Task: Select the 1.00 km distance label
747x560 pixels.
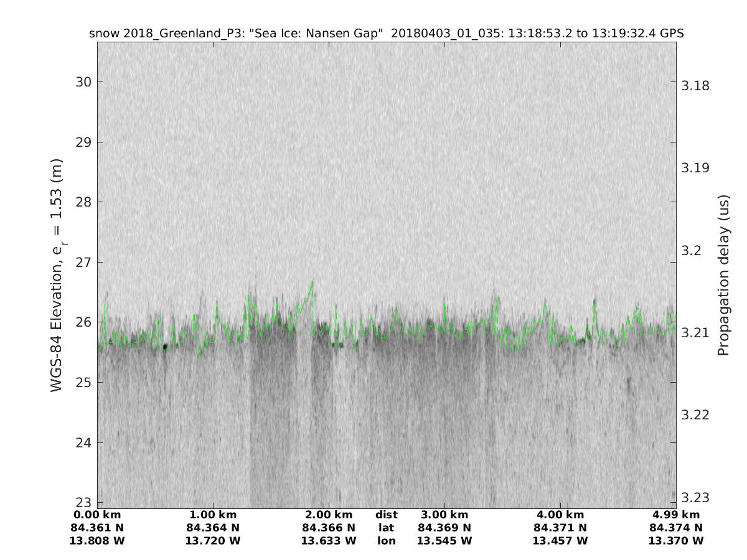Action: (213, 515)
